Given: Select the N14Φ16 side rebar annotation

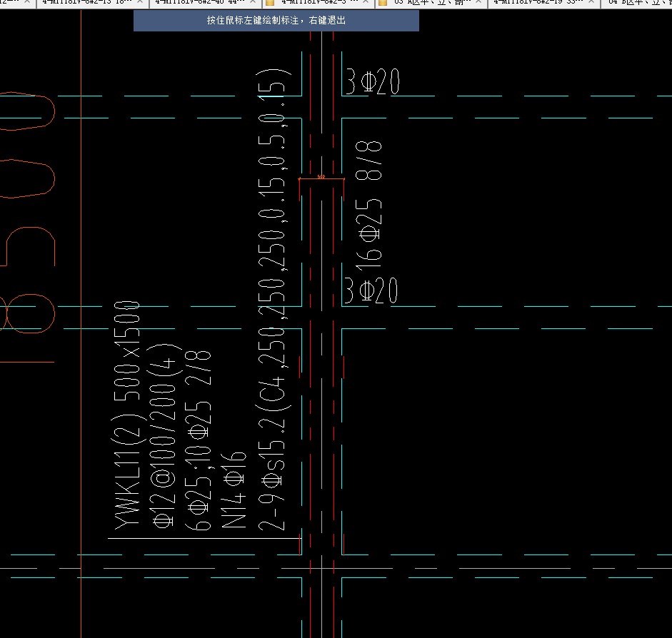Looking at the screenshot, I should click(x=234, y=490).
